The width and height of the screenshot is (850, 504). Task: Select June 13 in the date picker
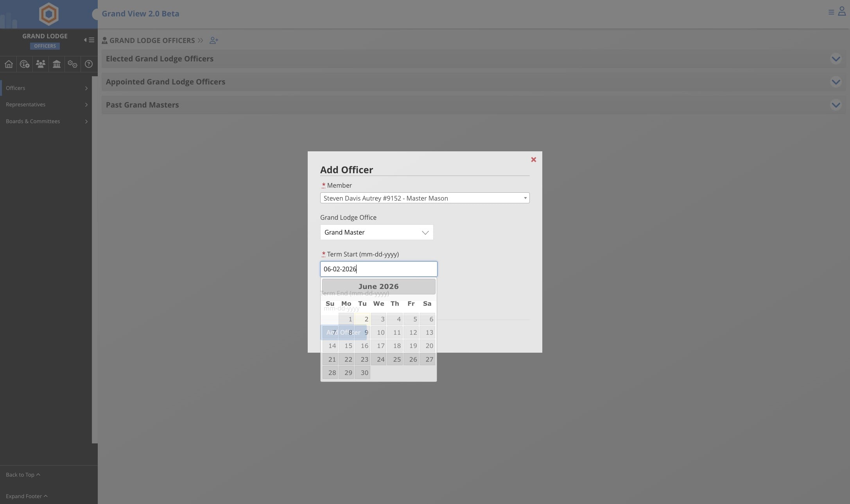coord(427,332)
